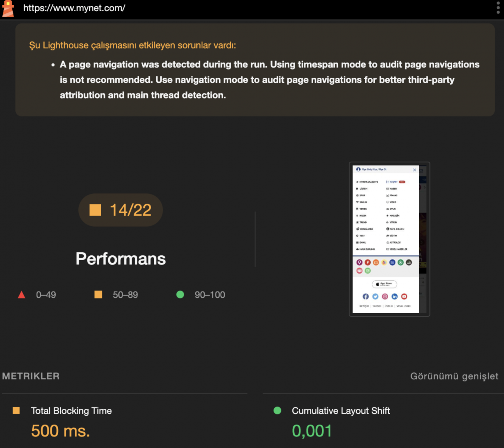The width and height of the screenshot is (504, 448).
Task: Click the red triangle 0–49 legend icon
Action: (22, 295)
